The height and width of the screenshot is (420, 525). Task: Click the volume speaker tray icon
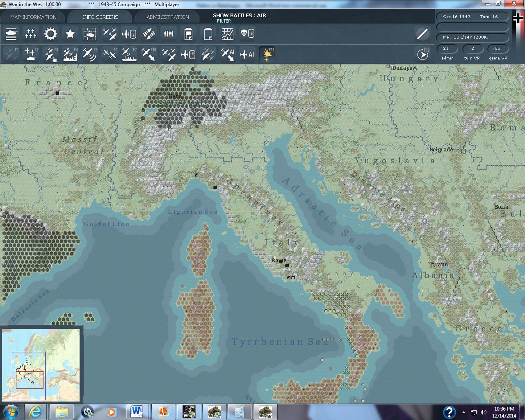click(x=484, y=412)
